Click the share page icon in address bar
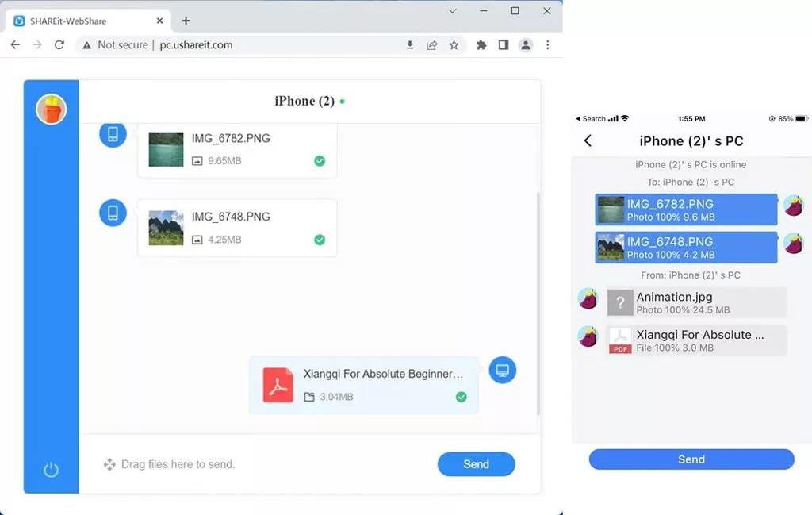This screenshot has width=812, height=515. [x=431, y=45]
